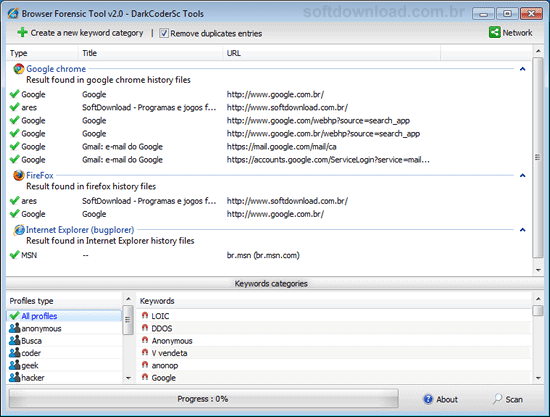This screenshot has width=550, height=417.
Task: Click the green check beside the MSN row
Action: click(14, 255)
